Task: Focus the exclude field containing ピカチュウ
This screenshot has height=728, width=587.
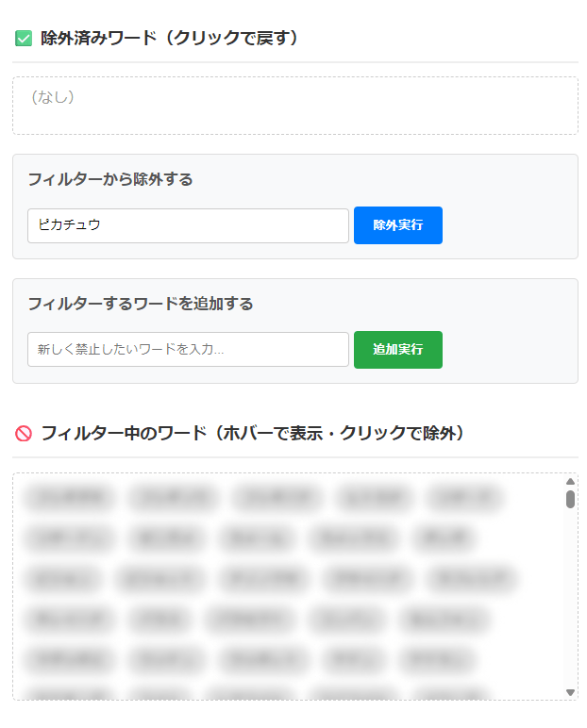Action: 188,225
